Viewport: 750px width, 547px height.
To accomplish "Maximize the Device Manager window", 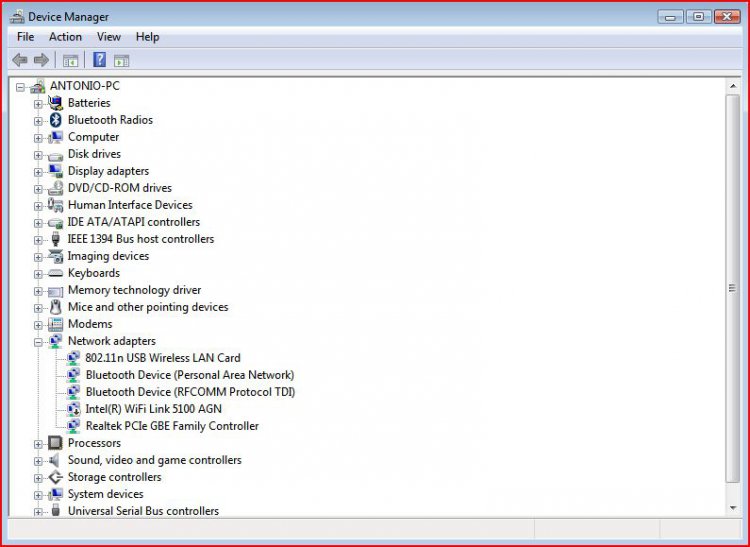I will coord(698,17).
